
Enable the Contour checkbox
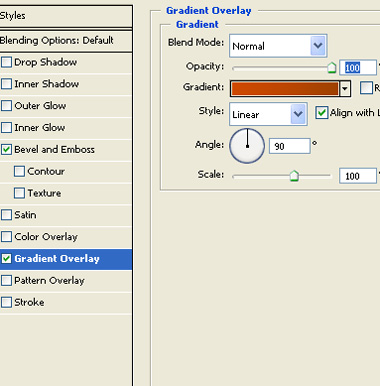pos(19,171)
